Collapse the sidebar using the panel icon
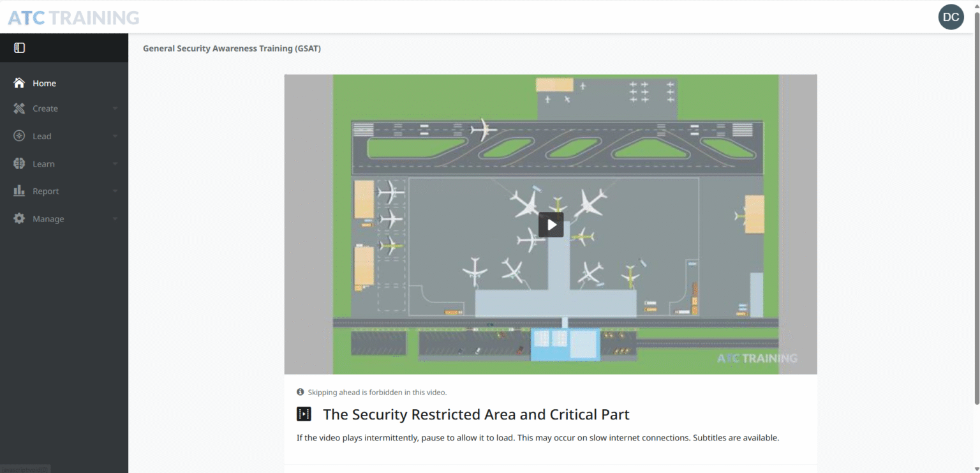The image size is (980, 473). pos(19,48)
